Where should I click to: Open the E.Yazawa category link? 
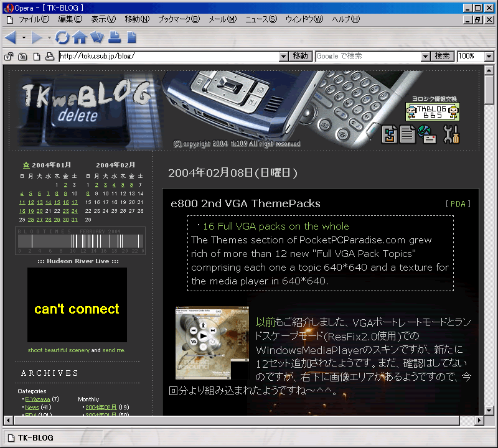click(x=37, y=399)
